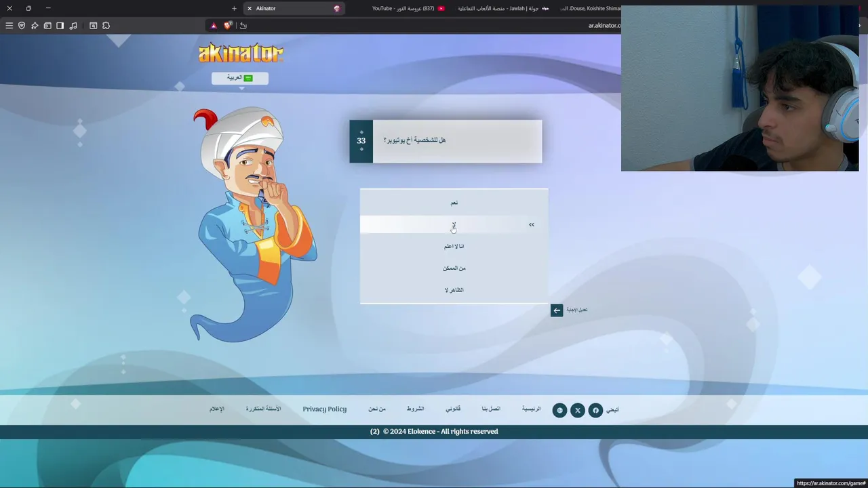Choose the الظاهر لا answer
Screen dimensions: 868x488
click(454, 289)
